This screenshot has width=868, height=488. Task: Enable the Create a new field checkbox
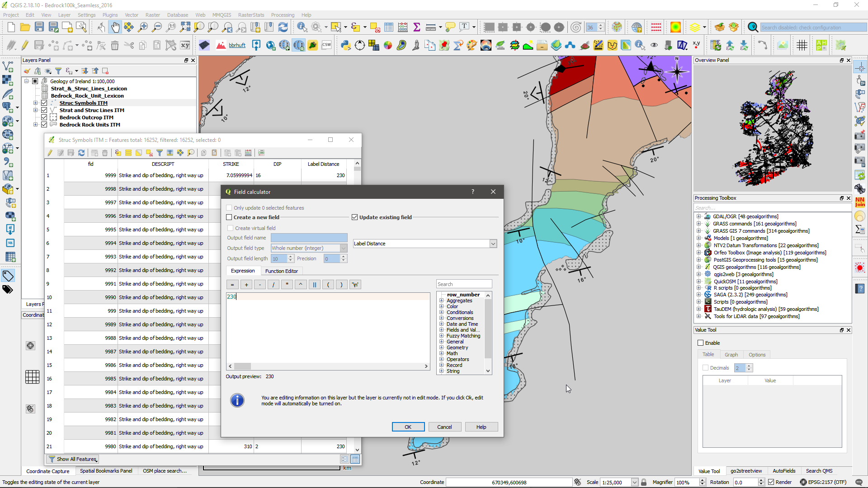[x=229, y=217]
